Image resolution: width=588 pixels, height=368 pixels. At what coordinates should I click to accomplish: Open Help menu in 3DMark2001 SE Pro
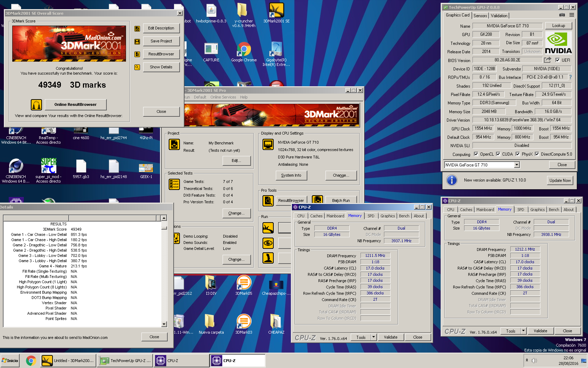point(244,97)
